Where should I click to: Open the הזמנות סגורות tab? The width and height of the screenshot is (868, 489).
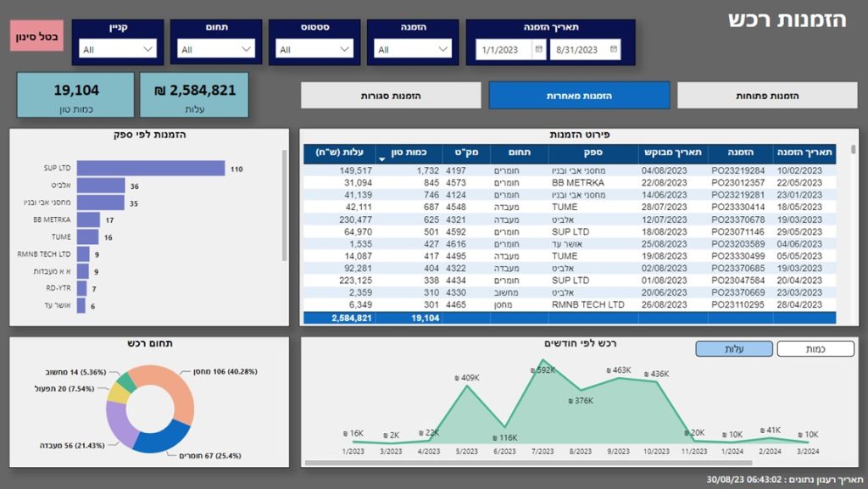391,96
